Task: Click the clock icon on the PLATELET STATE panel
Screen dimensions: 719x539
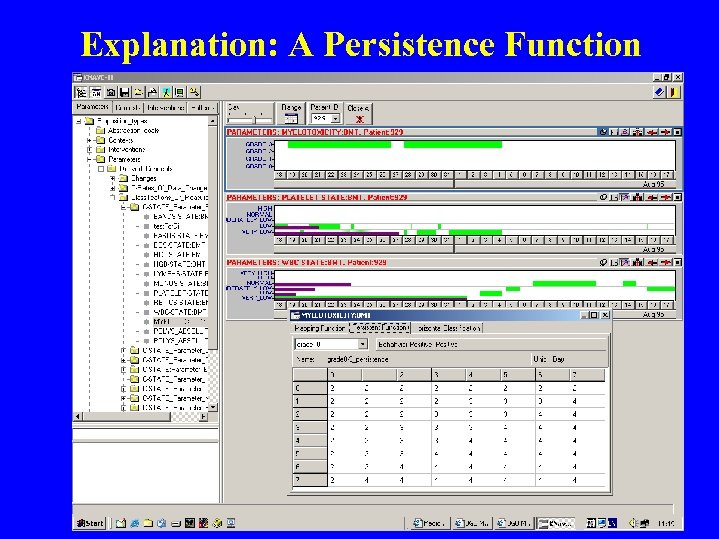Action: (603, 197)
